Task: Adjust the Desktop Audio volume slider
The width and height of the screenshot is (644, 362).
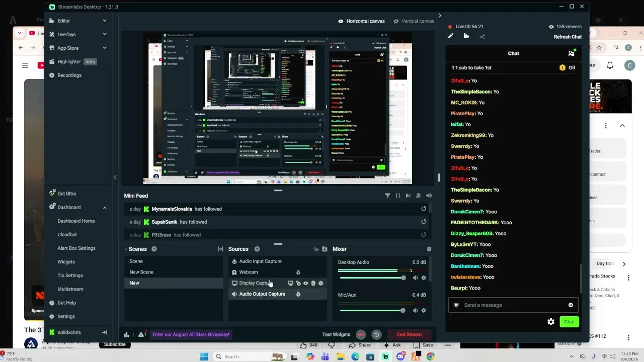Action: click(373, 278)
